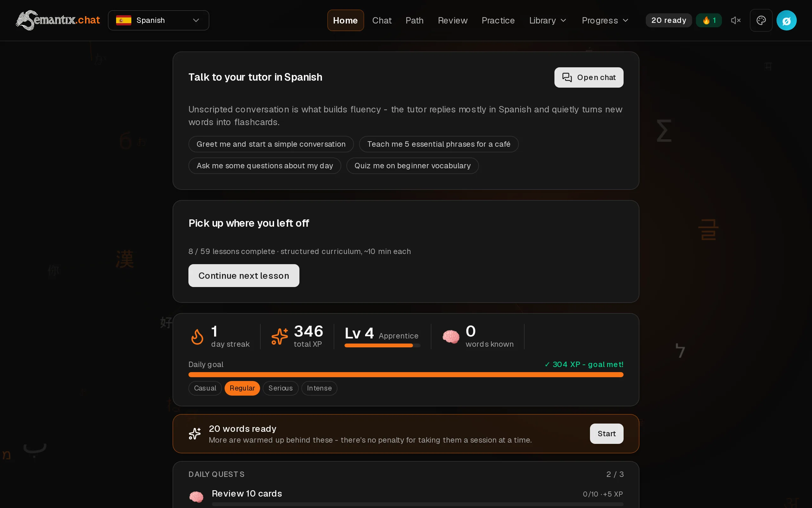Select the Serious daily goal
This screenshot has height=508, width=812.
coord(280,388)
